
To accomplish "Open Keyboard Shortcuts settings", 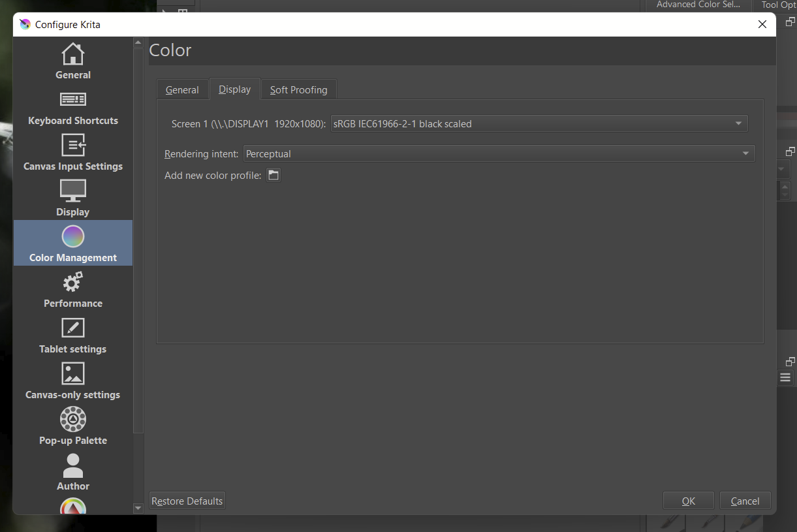I will [73, 106].
